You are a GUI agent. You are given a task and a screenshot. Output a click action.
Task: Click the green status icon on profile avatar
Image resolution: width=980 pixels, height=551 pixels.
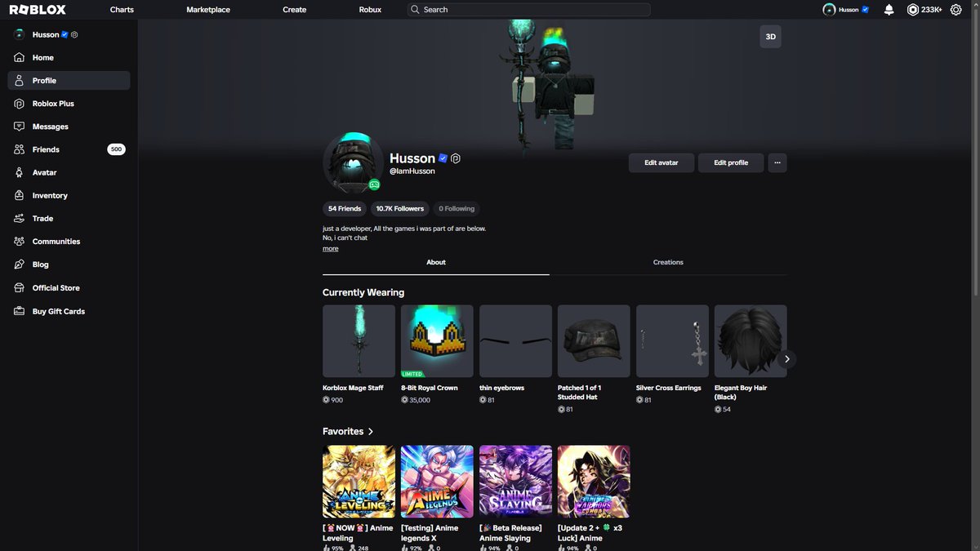[374, 184]
